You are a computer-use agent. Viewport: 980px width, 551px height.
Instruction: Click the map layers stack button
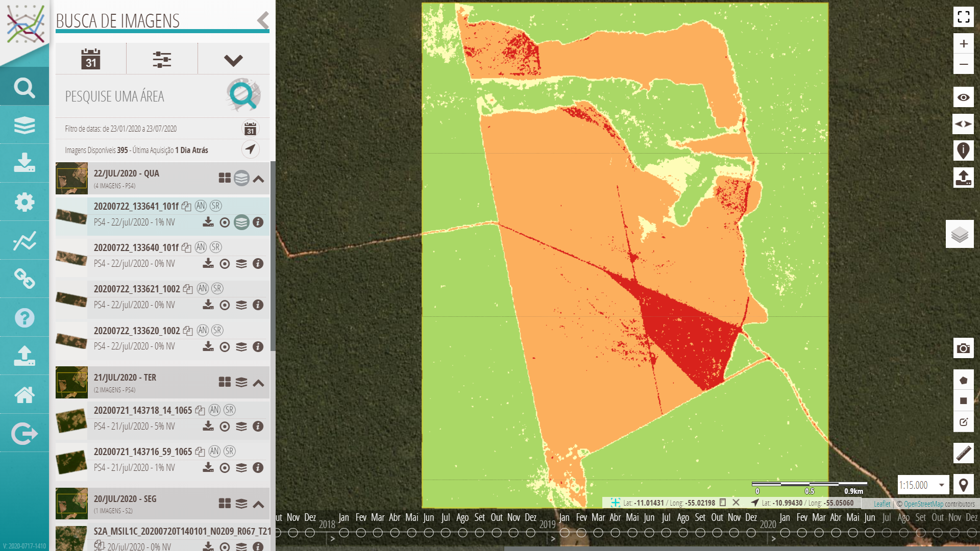click(x=960, y=234)
